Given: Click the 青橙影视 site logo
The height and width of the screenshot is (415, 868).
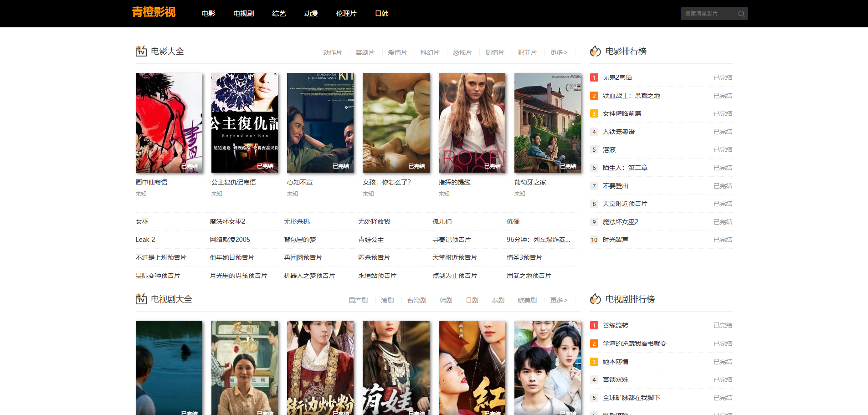Looking at the screenshot, I should [154, 12].
